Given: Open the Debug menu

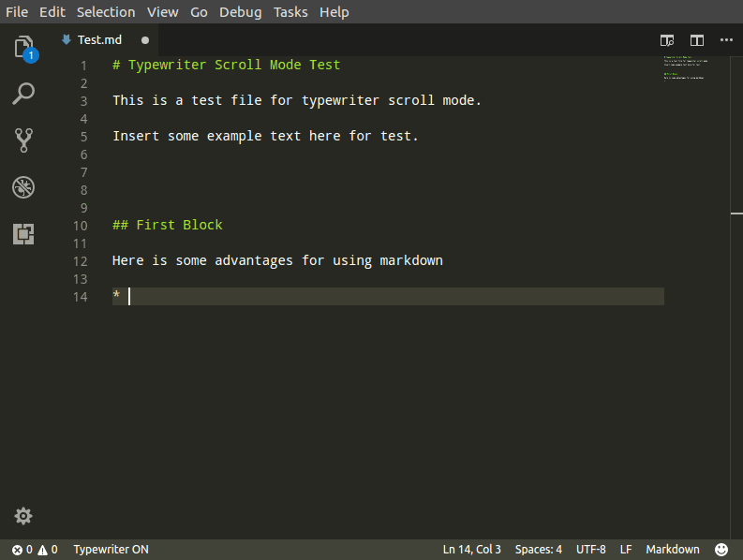Looking at the screenshot, I should [240, 12].
